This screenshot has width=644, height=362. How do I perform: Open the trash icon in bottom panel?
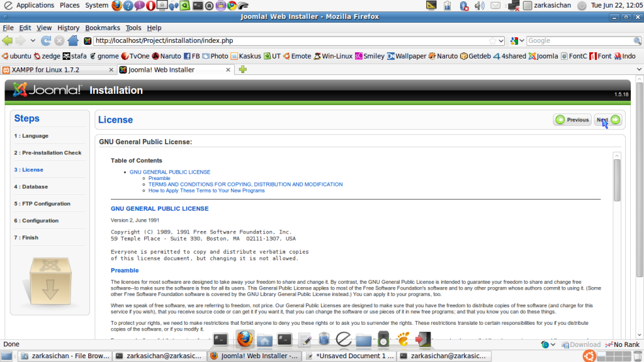tap(638, 356)
